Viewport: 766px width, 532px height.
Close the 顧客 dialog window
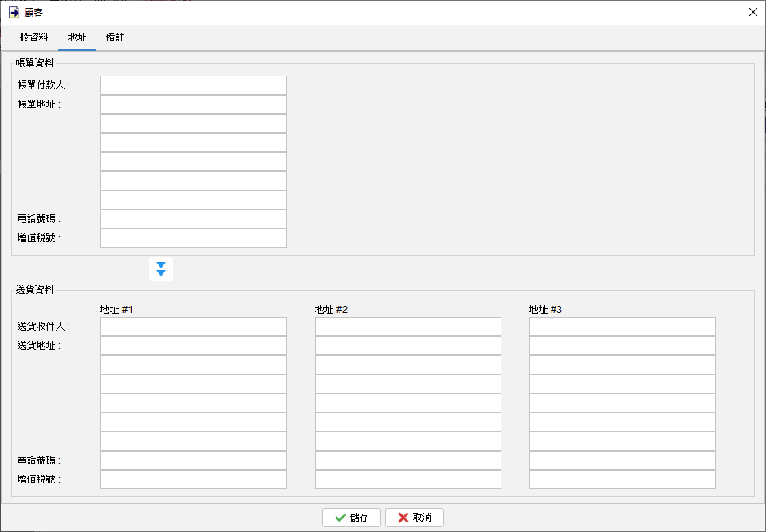(752, 12)
